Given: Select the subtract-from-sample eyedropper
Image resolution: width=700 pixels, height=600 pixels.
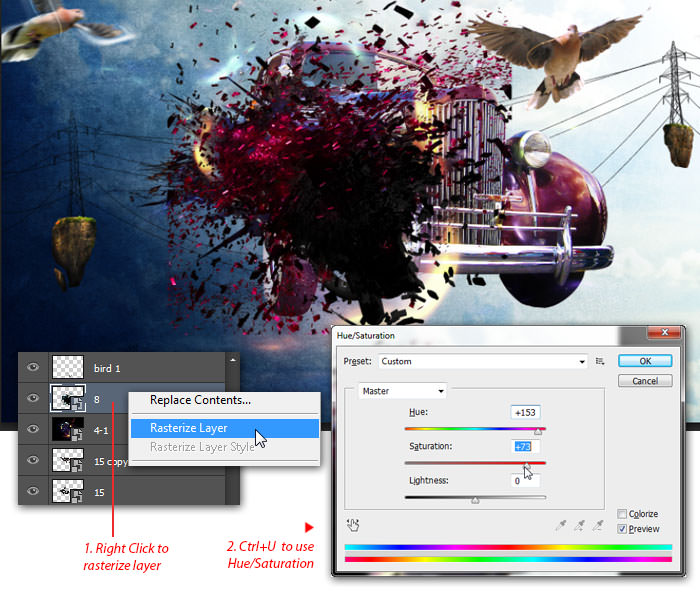Looking at the screenshot, I should (598, 525).
